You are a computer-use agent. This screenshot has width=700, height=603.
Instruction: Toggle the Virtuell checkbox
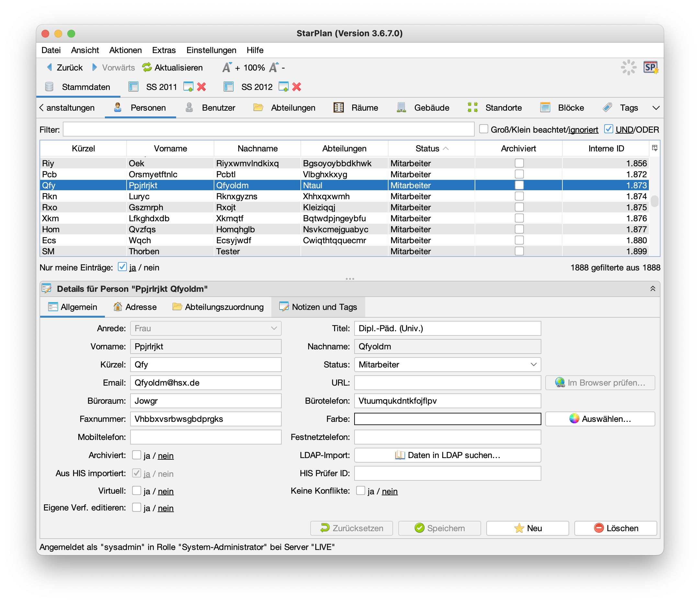(137, 490)
